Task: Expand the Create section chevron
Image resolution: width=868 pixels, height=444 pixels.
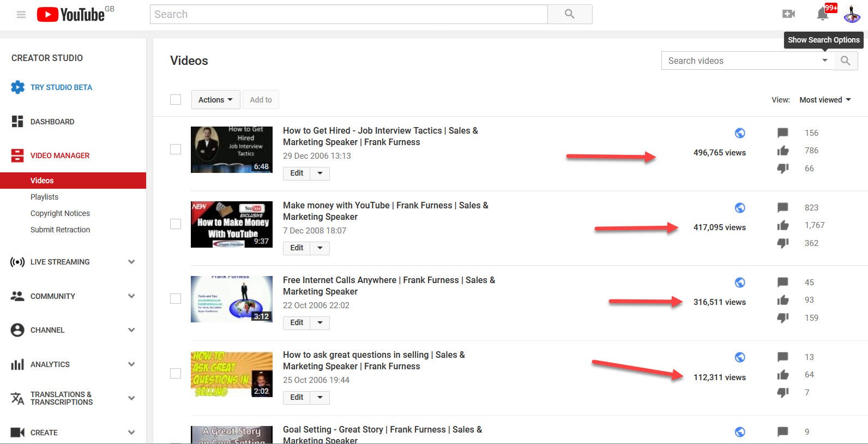Action: coord(131,433)
